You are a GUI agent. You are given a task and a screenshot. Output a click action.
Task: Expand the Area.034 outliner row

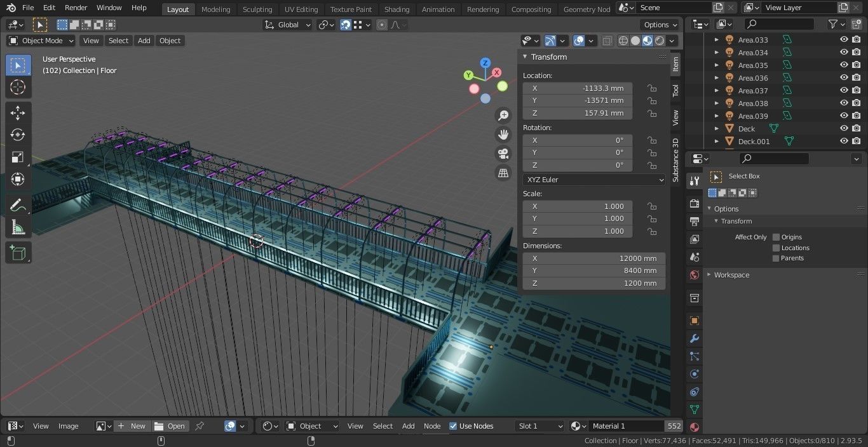(x=717, y=53)
